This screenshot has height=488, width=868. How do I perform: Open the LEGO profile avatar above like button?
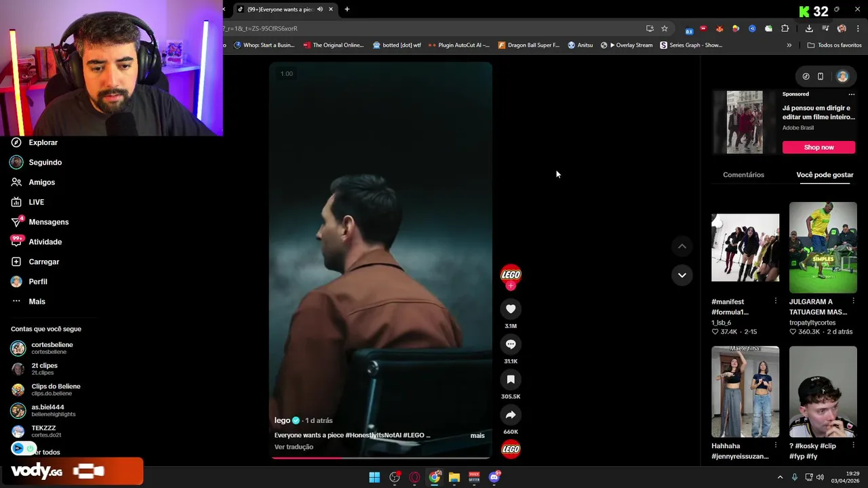[x=511, y=274]
